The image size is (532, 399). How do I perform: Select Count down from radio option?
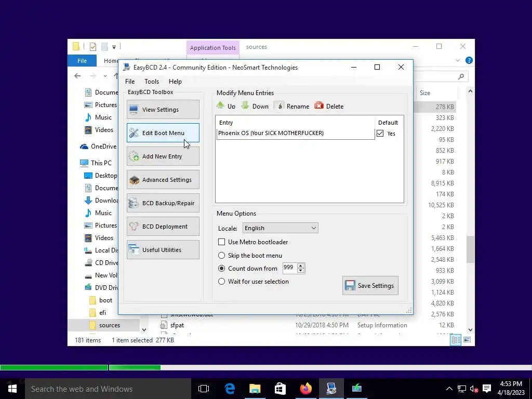[221, 269]
